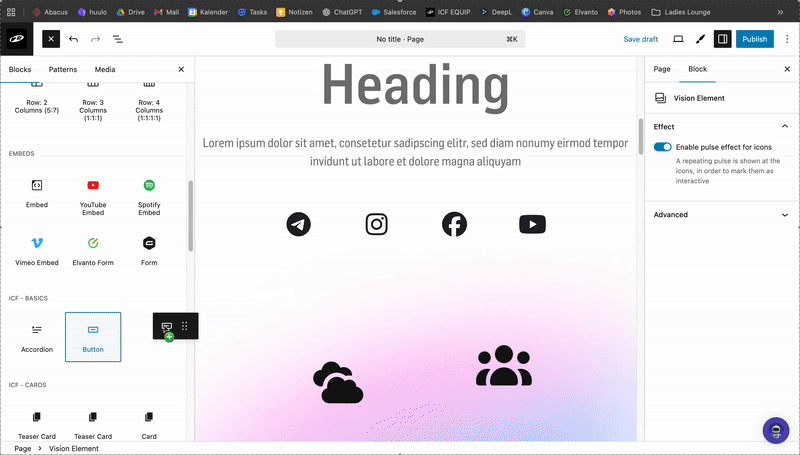This screenshot has width=800, height=455.
Task: Close the block inserter with the X toggle
Action: pos(51,39)
